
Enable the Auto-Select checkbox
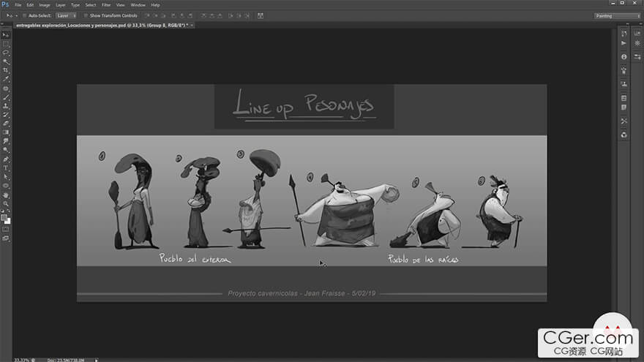(x=24, y=15)
